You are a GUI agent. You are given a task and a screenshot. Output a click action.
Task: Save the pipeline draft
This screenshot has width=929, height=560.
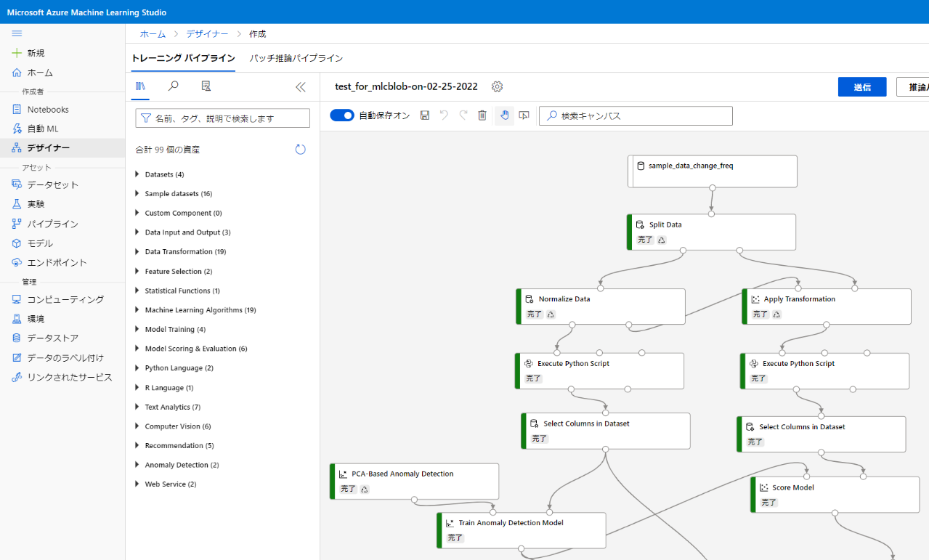425,115
